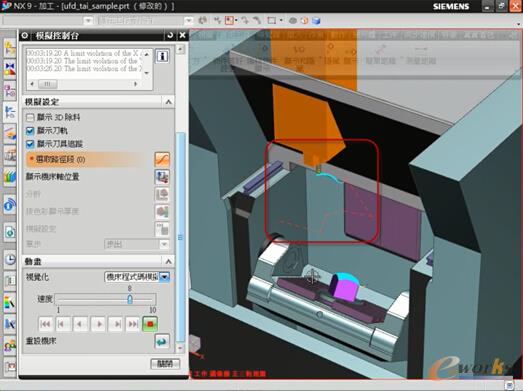523x391 pixels.
Task: Click the speed slider handle
Action: tap(130, 299)
